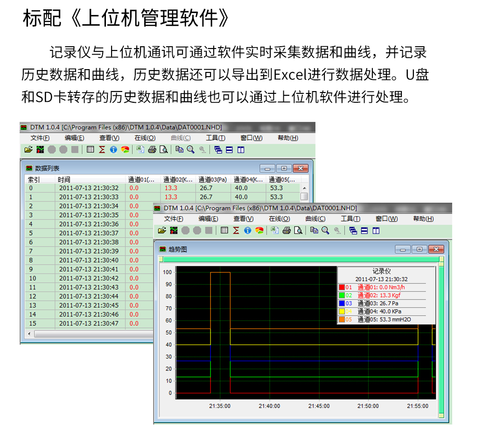Click the pie chart toolbar icon
The width and height of the screenshot is (504, 432).
259,230
